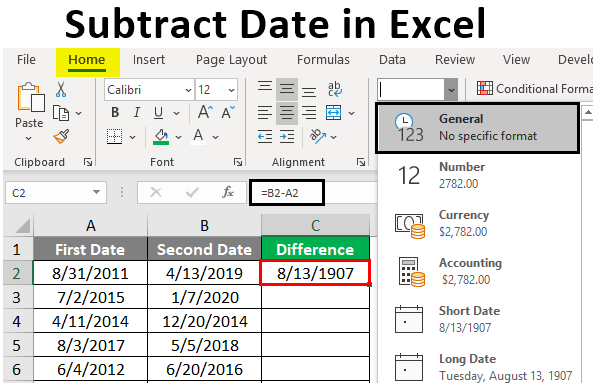593x383 pixels.
Task: Open the Page Layout tab
Action: [x=231, y=60]
